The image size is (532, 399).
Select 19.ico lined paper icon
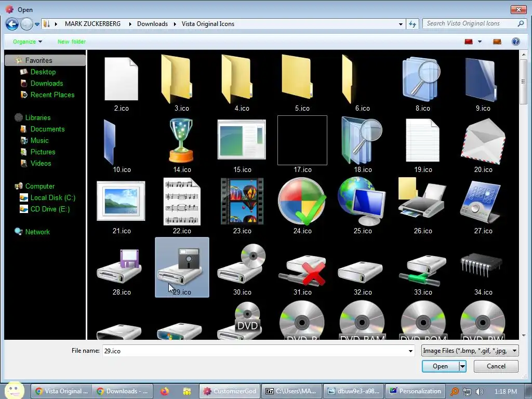[x=422, y=140]
